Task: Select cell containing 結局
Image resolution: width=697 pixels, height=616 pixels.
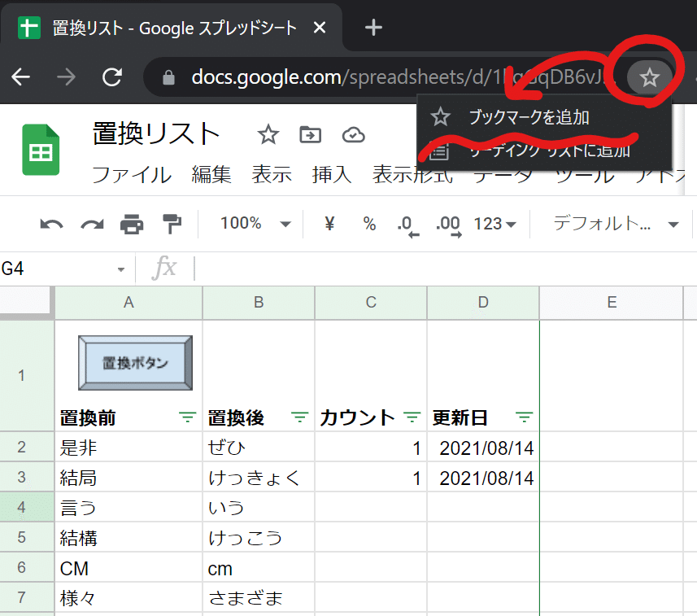Action: click(129, 477)
